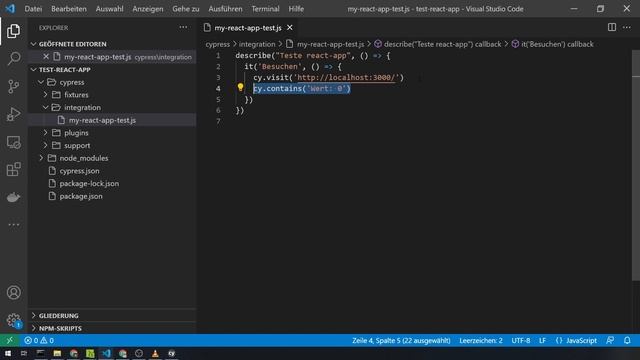The height and width of the screenshot is (360, 640).
Task: Collapse the integration folder
Action: 46,107
